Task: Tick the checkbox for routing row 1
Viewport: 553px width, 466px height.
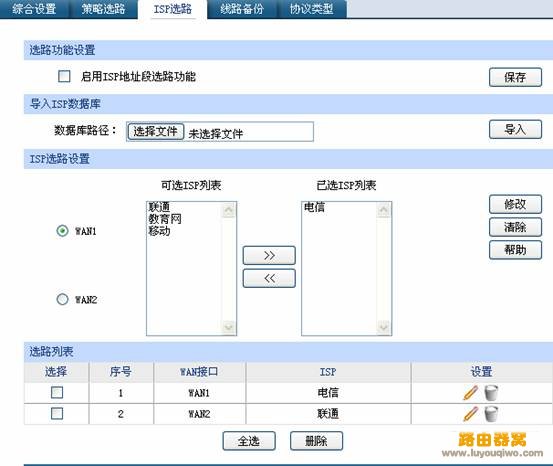Action: click(57, 392)
